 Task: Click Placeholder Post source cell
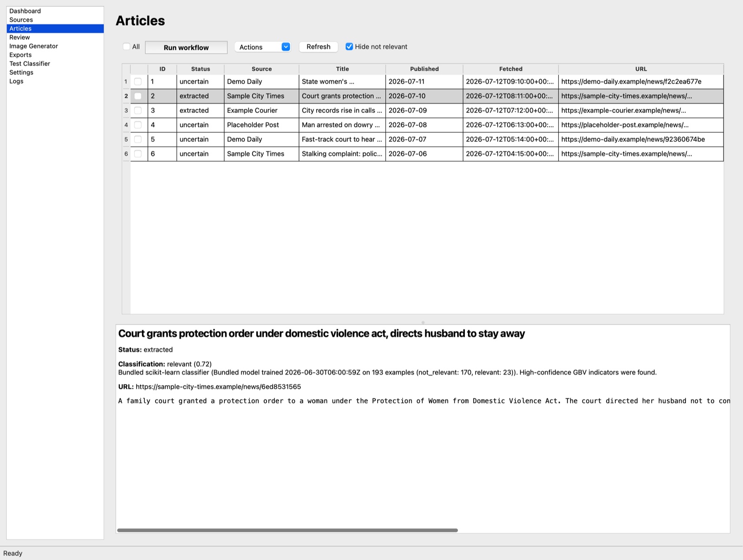pyautogui.click(x=261, y=125)
